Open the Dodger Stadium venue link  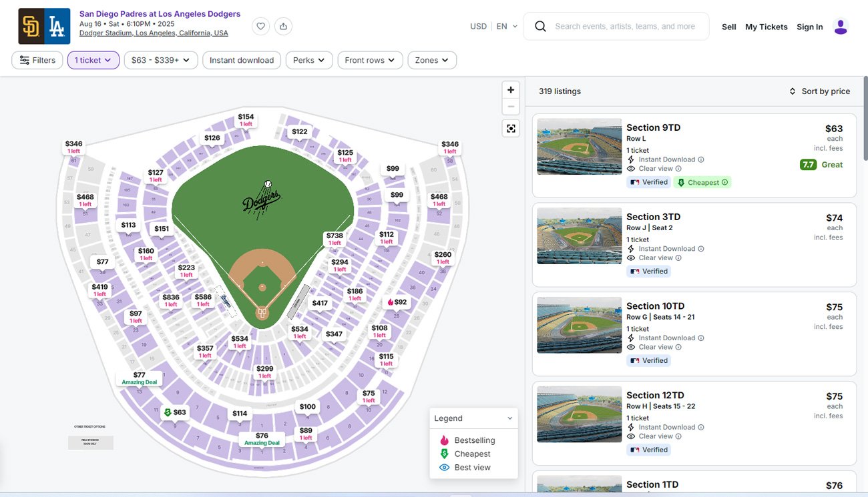154,33
